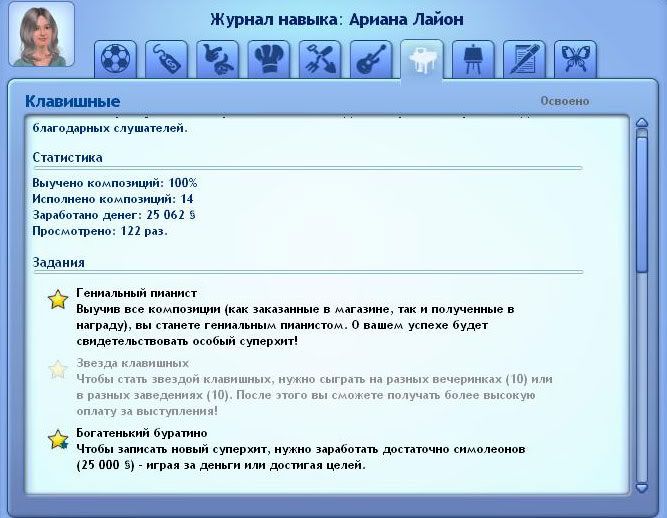Open the painting skill easel tab

click(472, 59)
